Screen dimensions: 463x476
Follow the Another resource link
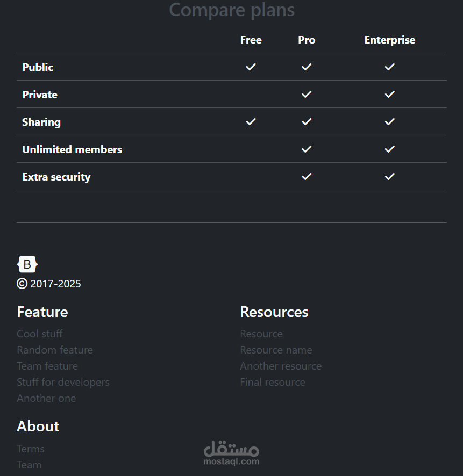click(281, 366)
